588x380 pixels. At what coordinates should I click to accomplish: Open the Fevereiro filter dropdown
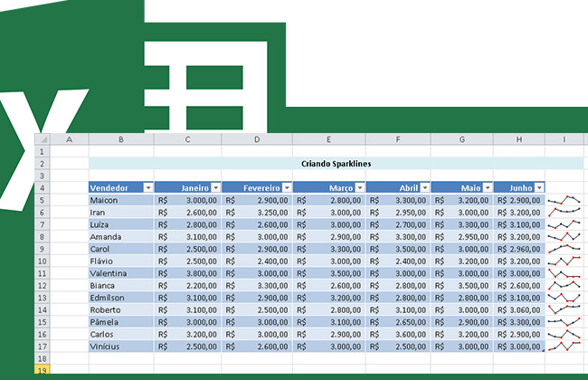pos(287,187)
